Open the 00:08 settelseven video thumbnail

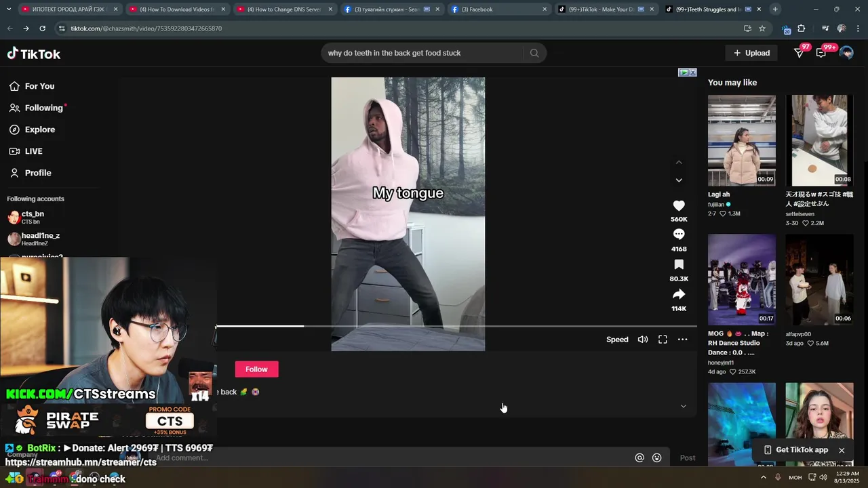(819, 140)
